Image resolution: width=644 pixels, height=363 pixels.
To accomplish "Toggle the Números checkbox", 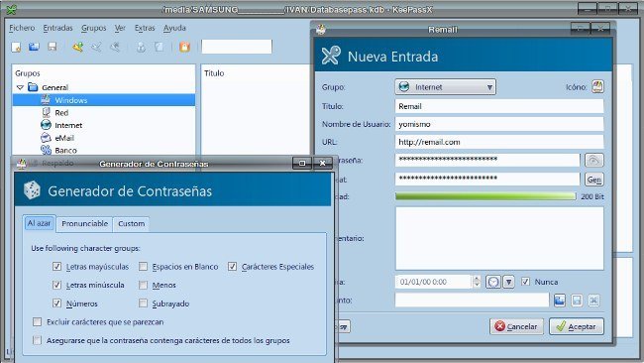I will click(56, 303).
